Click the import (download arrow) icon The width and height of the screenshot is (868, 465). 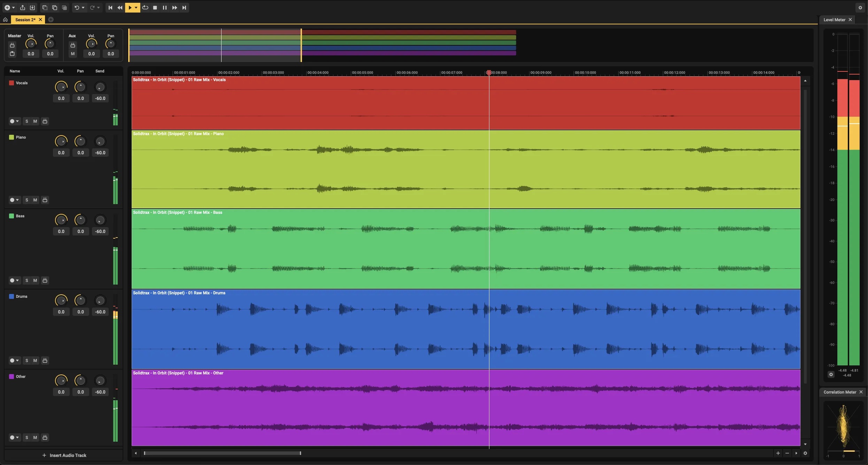point(32,8)
